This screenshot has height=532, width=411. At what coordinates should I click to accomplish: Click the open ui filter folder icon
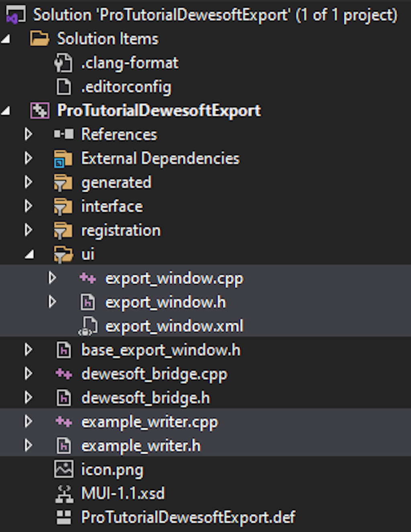(63, 254)
